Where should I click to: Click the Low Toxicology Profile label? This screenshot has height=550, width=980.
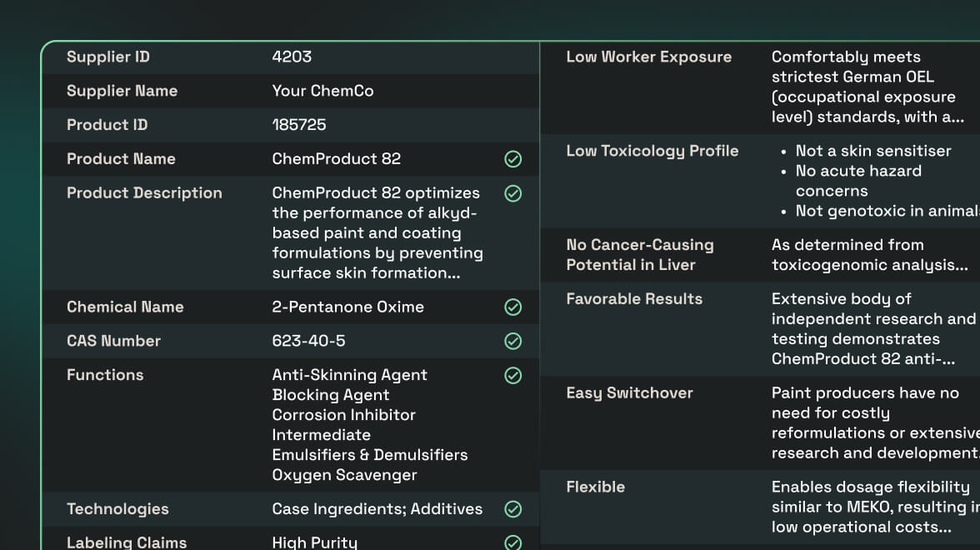[652, 152]
